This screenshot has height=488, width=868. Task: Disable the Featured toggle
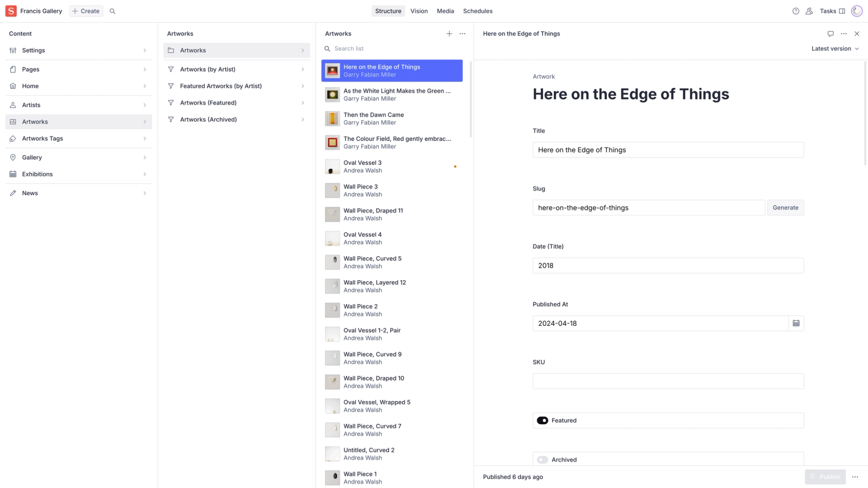click(542, 421)
